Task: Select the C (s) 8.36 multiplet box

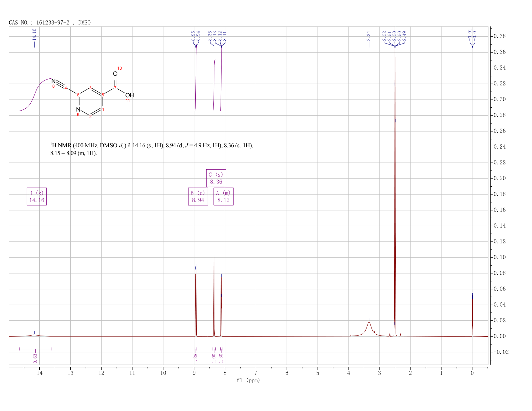Action: [x=216, y=178]
